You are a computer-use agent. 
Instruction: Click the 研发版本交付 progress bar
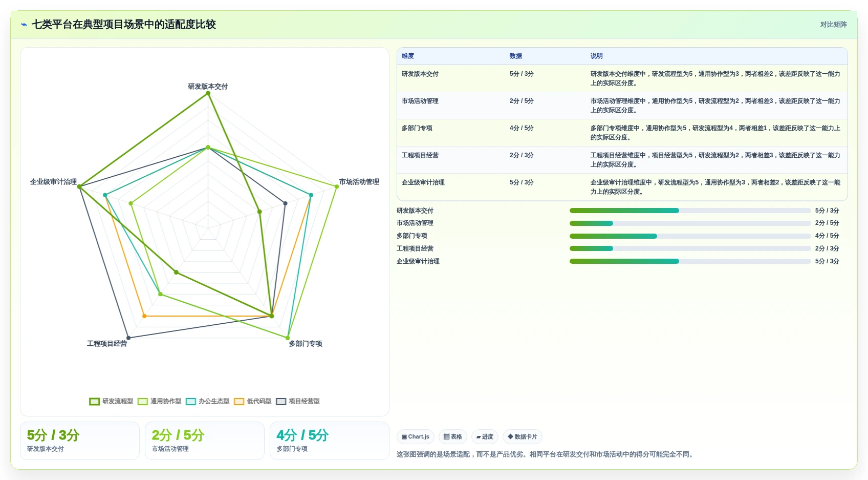(690, 211)
